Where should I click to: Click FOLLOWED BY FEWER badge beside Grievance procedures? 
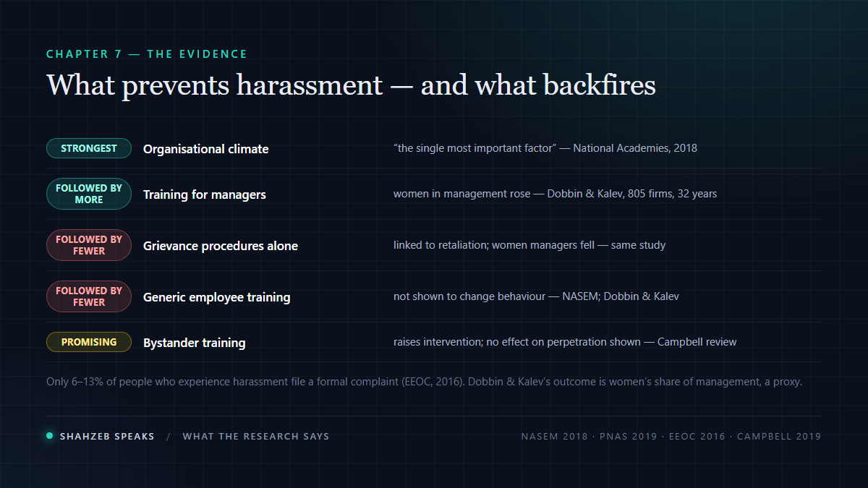pyautogui.click(x=89, y=245)
